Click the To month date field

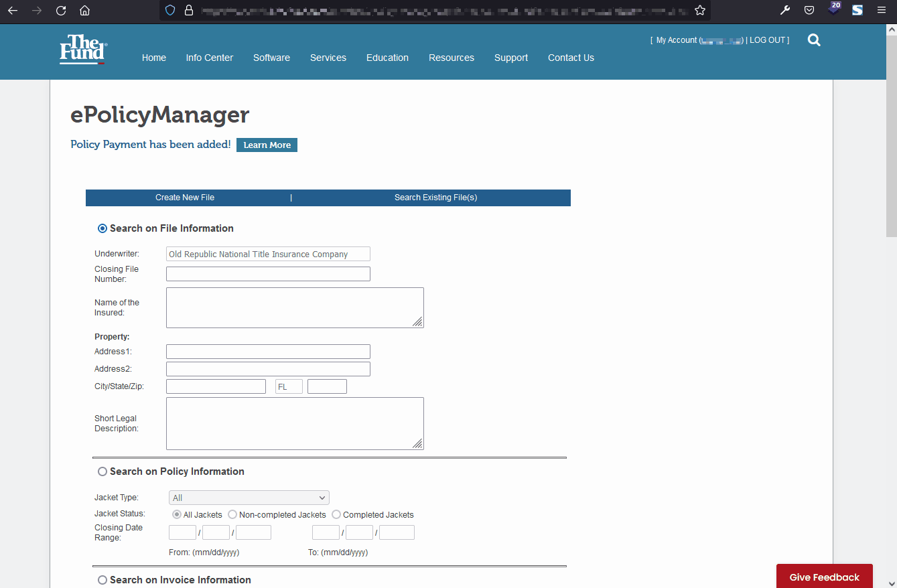coord(326,532)
